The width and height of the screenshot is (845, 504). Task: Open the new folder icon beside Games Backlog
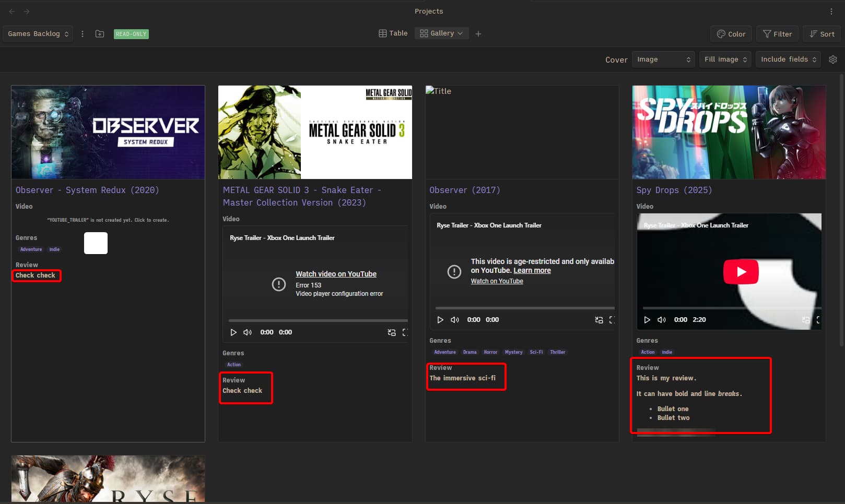(x=100, y=34)
